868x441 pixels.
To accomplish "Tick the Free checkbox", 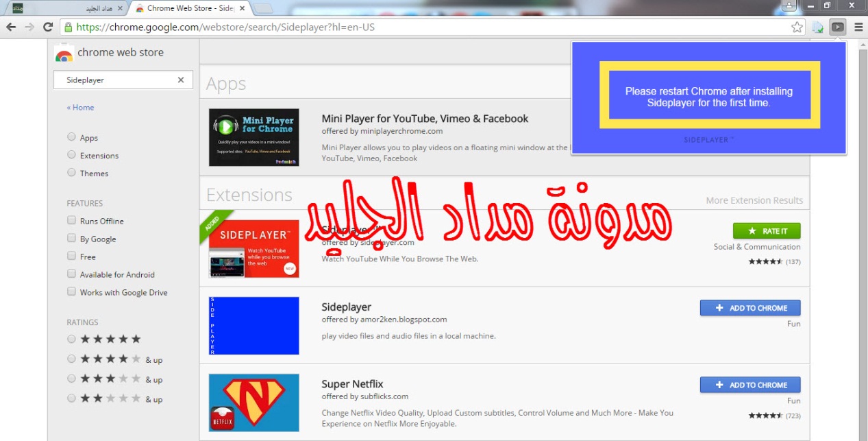I will [71, 256].
